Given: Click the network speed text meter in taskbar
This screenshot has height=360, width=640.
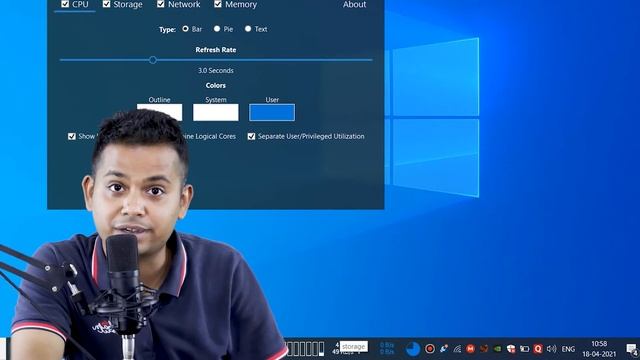Looking at the screenshot, I should [x=387, y=348].
